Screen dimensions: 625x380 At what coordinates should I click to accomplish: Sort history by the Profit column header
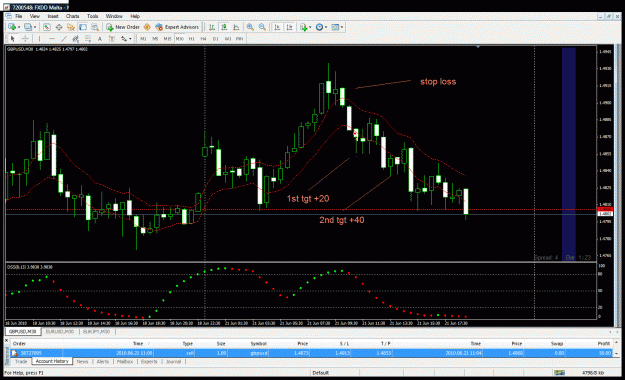pos(604,344)
